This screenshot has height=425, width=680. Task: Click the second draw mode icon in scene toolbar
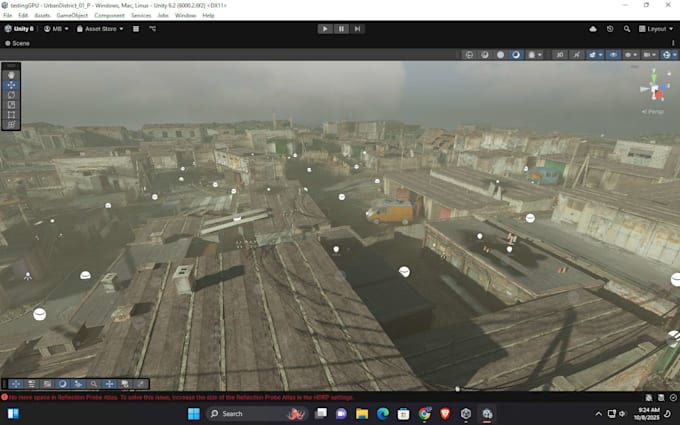tap(485, 55)
